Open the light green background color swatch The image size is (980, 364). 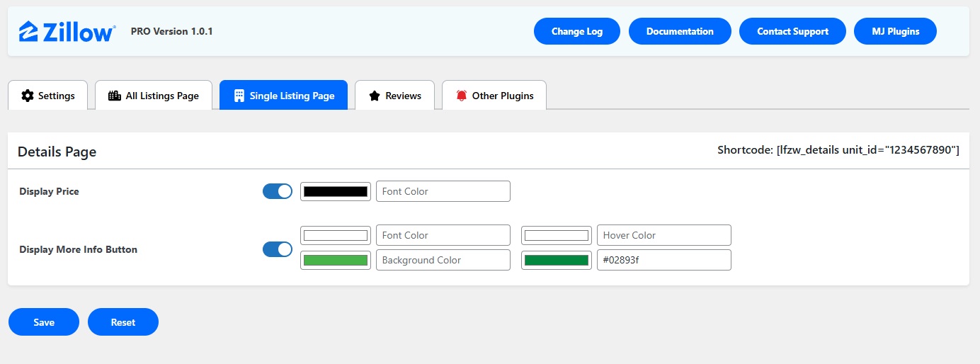coord(336,260)
